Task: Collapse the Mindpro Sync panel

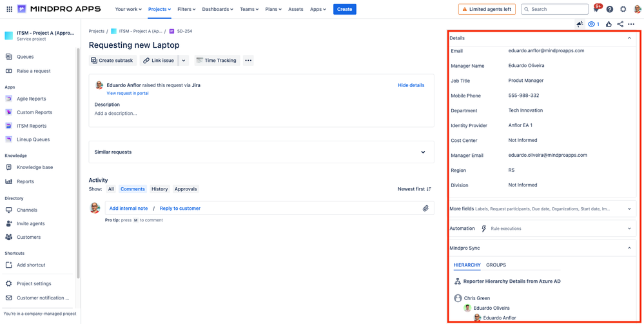Action: (629, 248)
